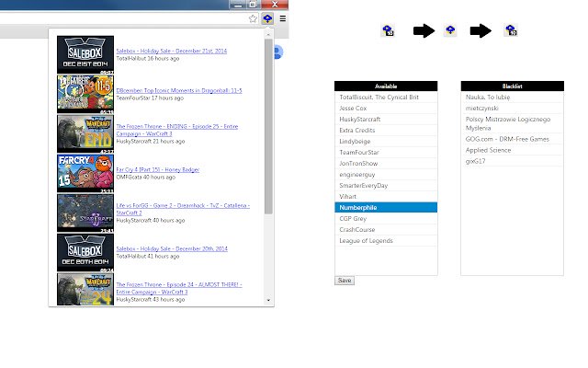588x368 pixels.
Task: Click the Available list header
Action: coord(386,86)
